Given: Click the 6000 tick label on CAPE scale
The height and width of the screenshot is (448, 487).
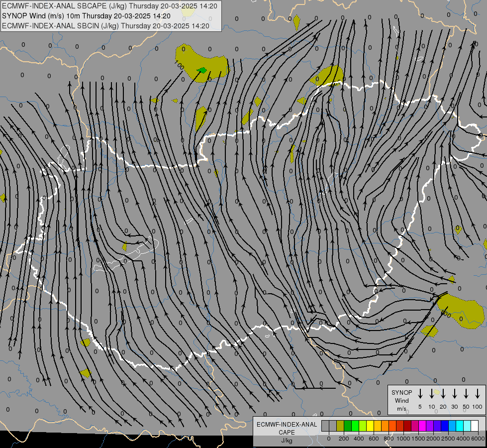Looking at the screenshot, I should pos(478,439).
